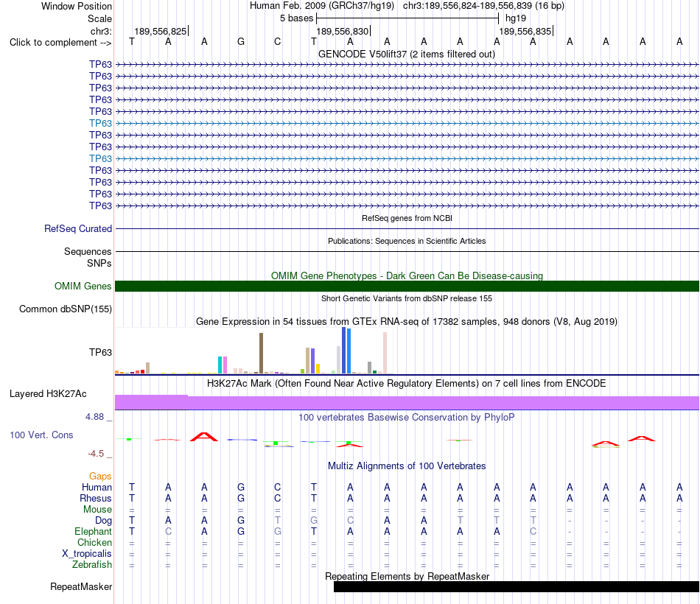Click the chr3:189,556,824-189,556,839 (16 bp) range text
This screenshot has height=604, width=700.
[x=483, y=6]
